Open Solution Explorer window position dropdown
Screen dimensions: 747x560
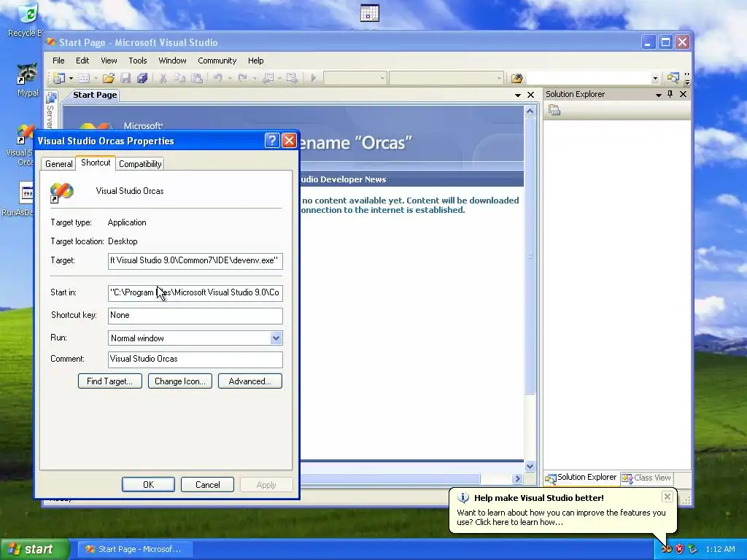(x=659, y=95)
